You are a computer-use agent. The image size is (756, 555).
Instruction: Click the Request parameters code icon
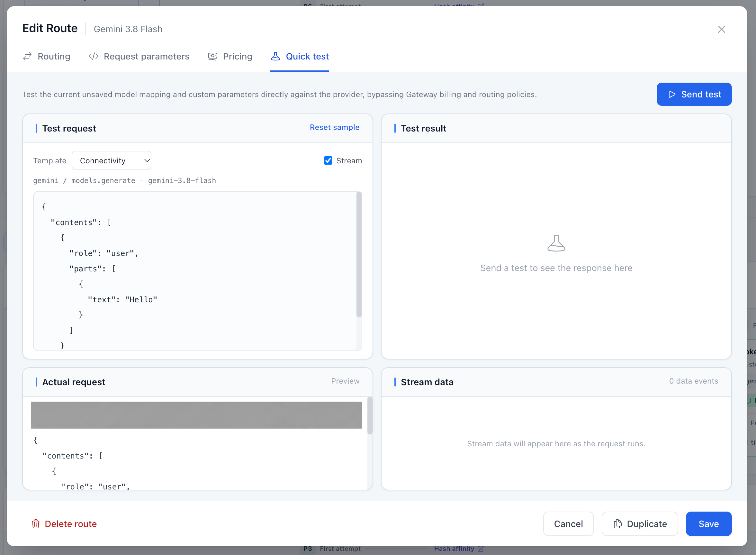(93, 57)
